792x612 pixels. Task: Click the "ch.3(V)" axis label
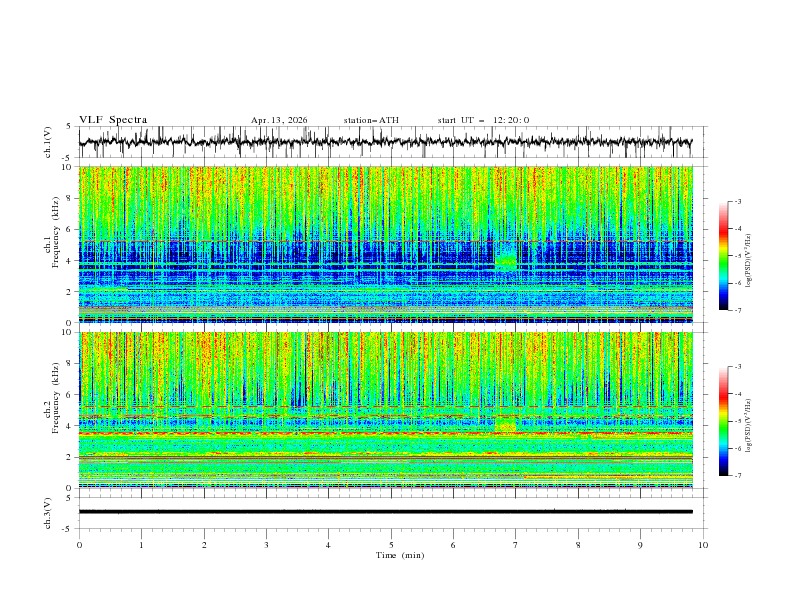pos(48,513)
